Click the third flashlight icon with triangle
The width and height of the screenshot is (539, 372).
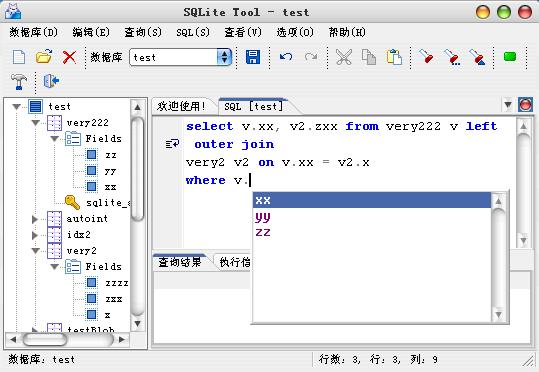click(477, 57)
